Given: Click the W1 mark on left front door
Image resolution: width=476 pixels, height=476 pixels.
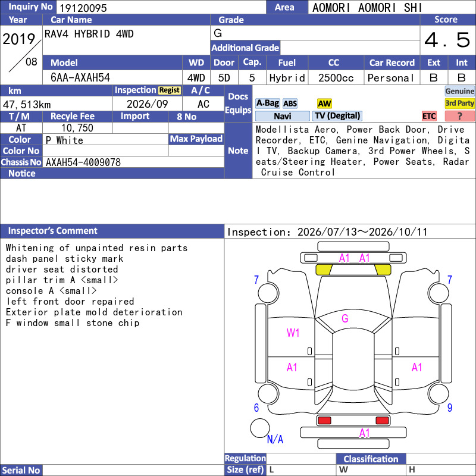Looking at the screenshot, I should click(293, 333).
